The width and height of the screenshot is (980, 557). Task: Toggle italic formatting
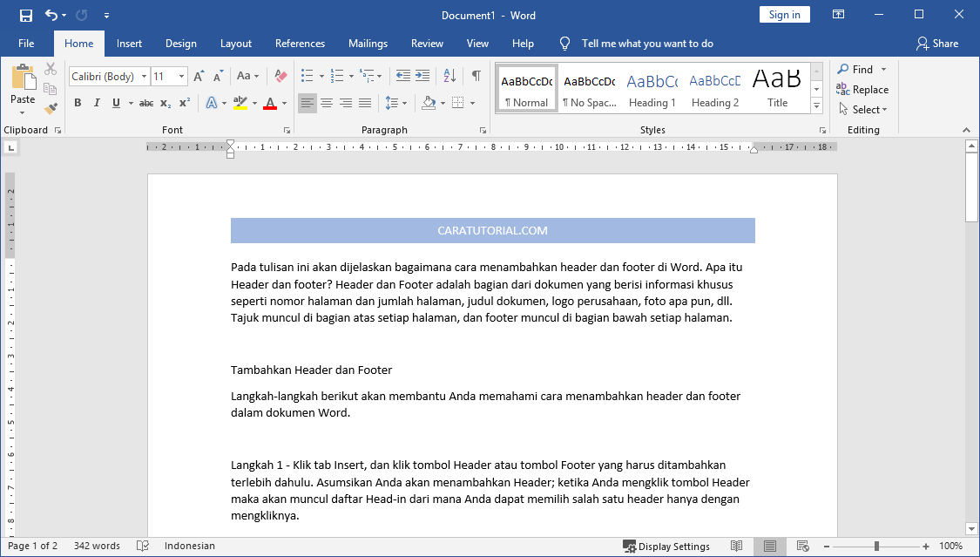point(97,103)
